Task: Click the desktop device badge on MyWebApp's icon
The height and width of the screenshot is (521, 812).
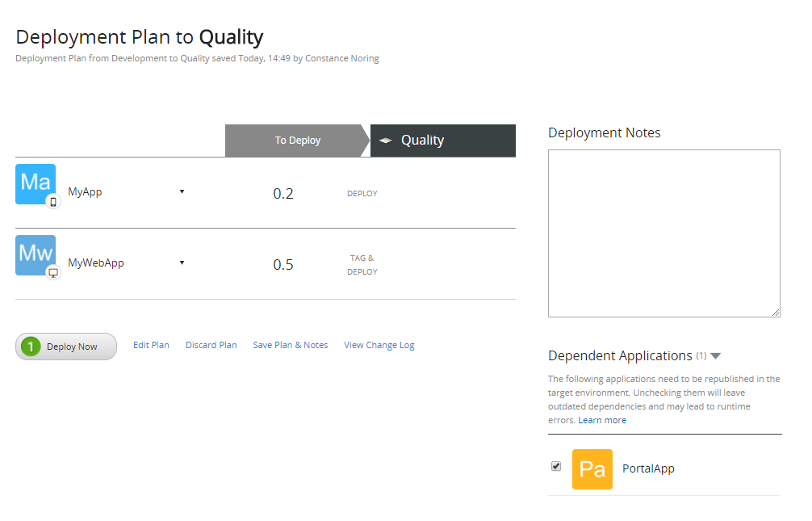Action: pos(53,273)
